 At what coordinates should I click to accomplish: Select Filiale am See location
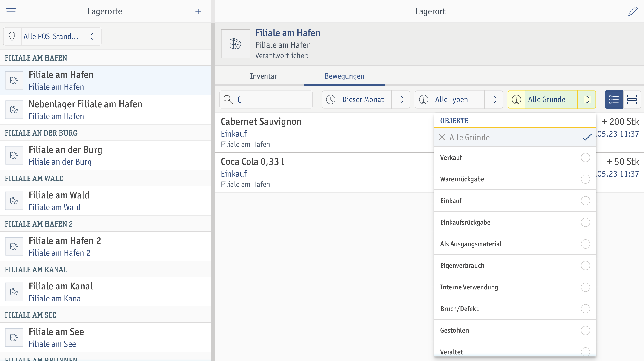[x=105, y=337]
